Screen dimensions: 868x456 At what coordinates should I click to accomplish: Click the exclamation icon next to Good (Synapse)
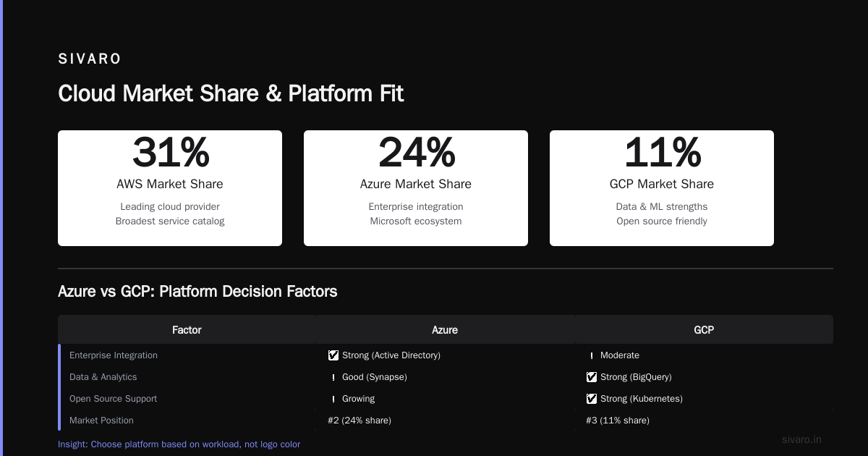click(333, 377)
